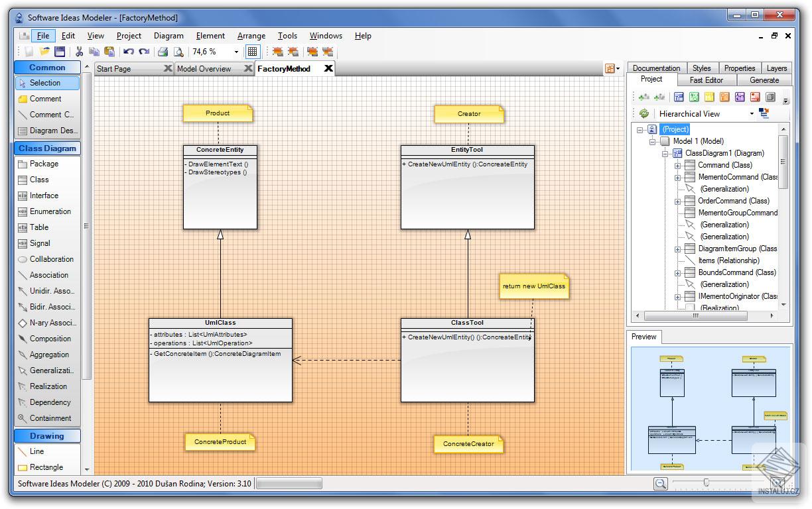Click the Save floppy disk icon
The height and width of the screenshot is (509, 812).
60,51
